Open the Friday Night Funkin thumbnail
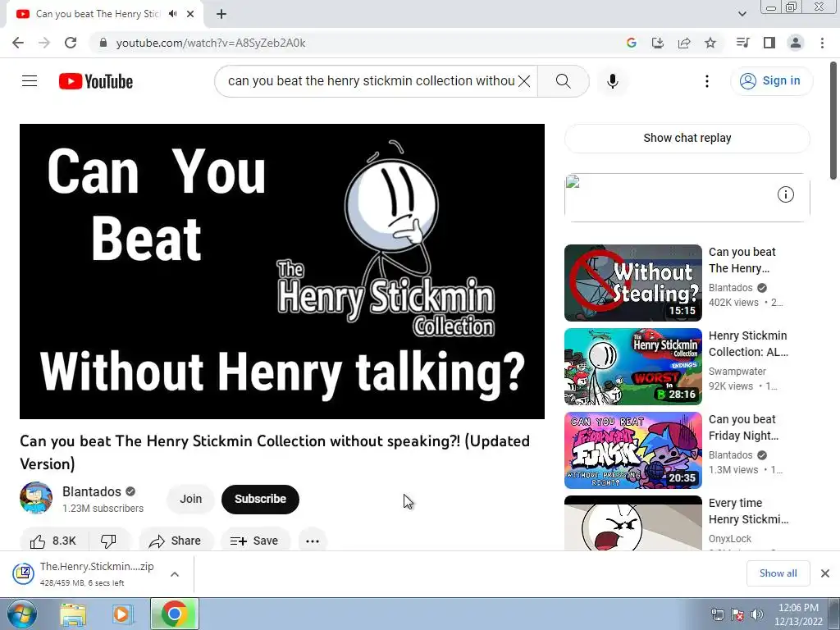 tap(632, 450)
